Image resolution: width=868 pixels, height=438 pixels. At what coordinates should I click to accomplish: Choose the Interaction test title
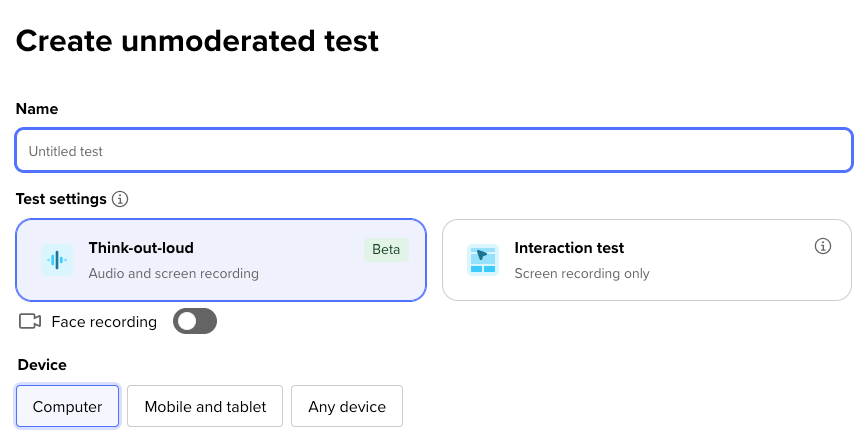[x=569, y=248]
